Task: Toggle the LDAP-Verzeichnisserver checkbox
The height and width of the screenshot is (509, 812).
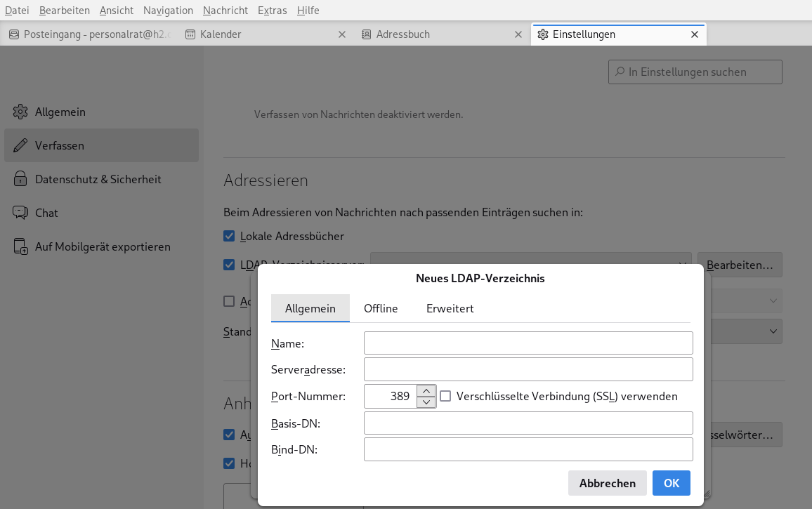Action: coord(229,265)
